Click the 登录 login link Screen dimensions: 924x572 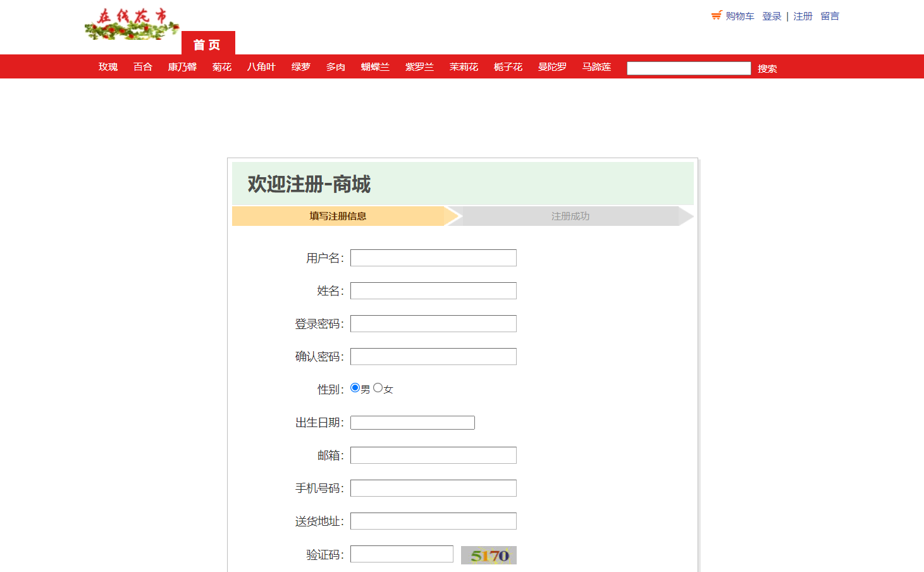(772, 16)
